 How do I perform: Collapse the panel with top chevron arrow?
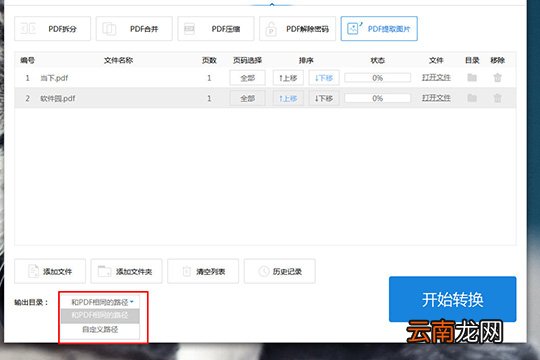point(272,4)
